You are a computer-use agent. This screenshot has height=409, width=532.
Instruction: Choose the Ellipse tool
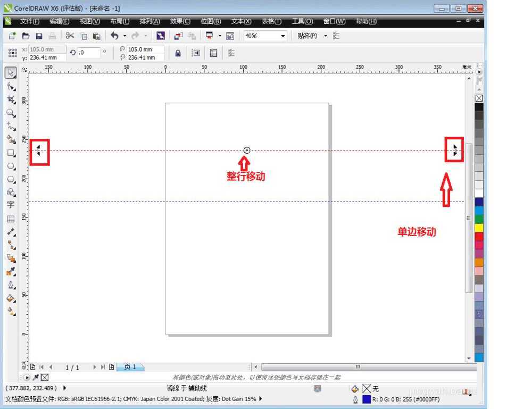(11, 166)
